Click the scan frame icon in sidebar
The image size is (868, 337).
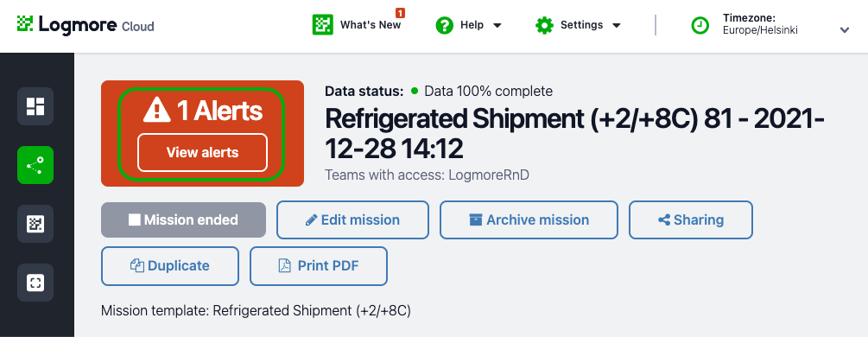tap(35, 283)
